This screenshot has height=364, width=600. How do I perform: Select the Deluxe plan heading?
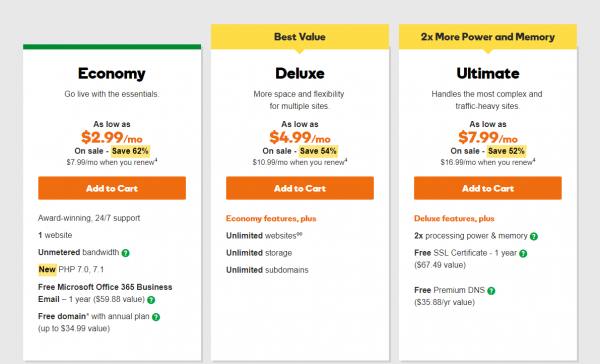click(x=300, y=73)
